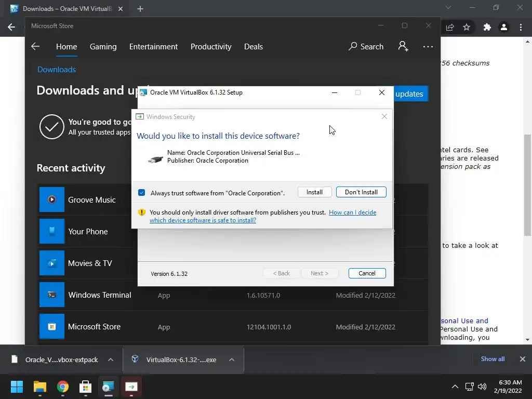Select the Microsoft Store app tile
Image resolution: width=532 pixels, height=399 pixels.
point(52,326)
